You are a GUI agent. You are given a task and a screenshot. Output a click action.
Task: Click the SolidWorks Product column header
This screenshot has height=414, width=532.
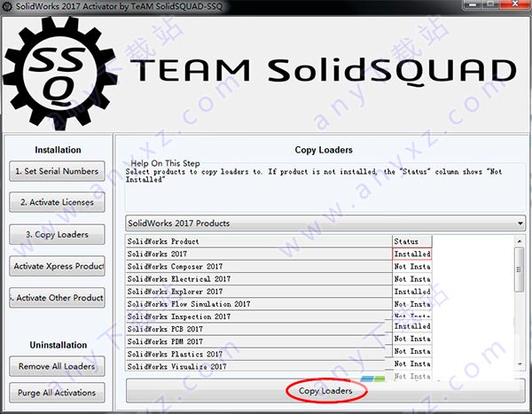pos(259,241)
